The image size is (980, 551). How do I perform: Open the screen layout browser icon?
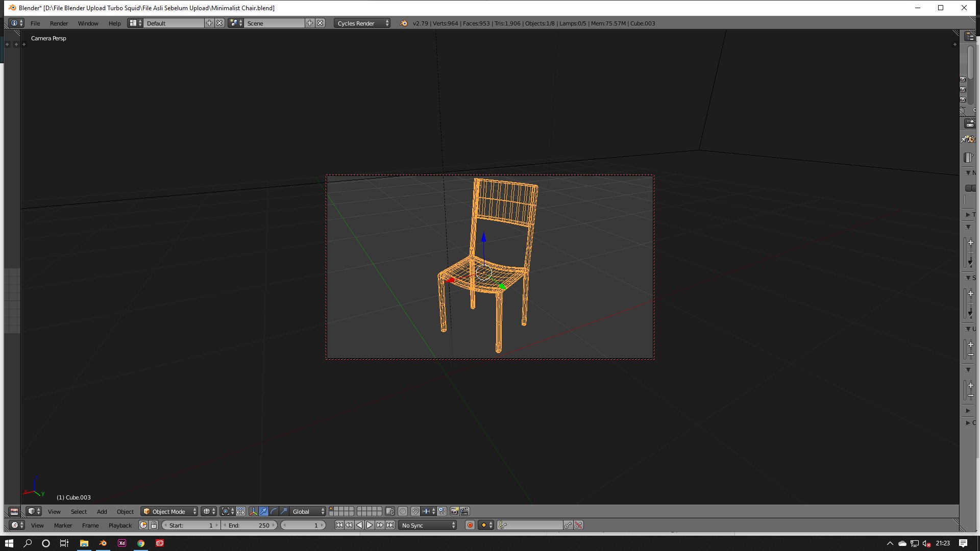click(x=135, y=23)
